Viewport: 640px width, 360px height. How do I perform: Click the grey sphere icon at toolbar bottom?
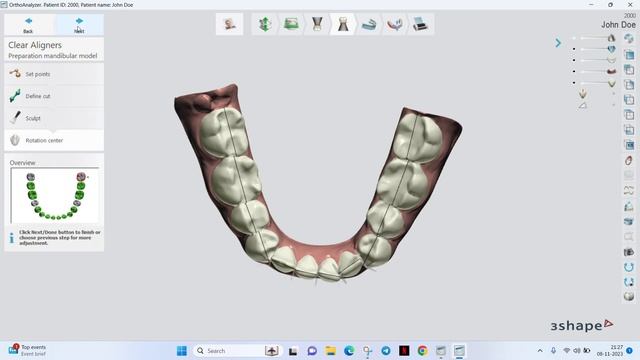click(x=629, y=297)
